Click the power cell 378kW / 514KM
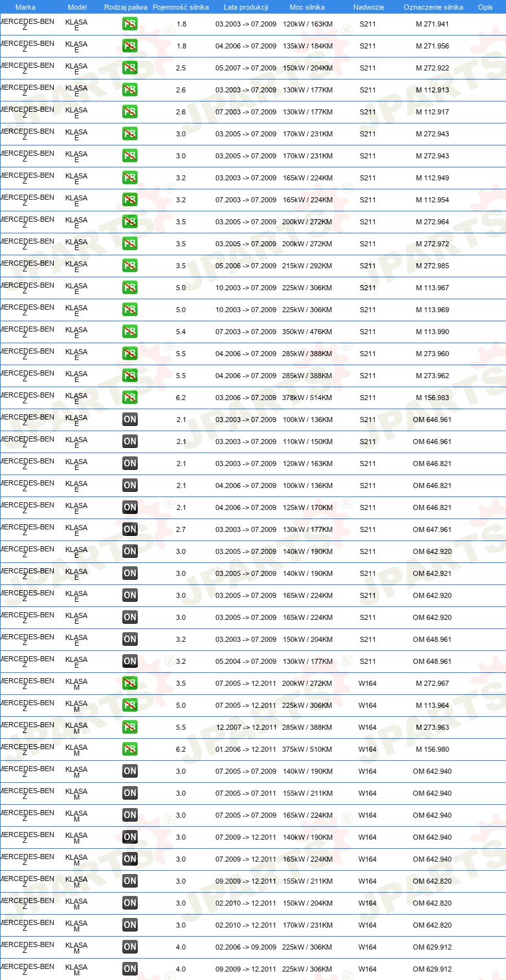Viewport: 506px width, 980px height. [x=307, y=398]
